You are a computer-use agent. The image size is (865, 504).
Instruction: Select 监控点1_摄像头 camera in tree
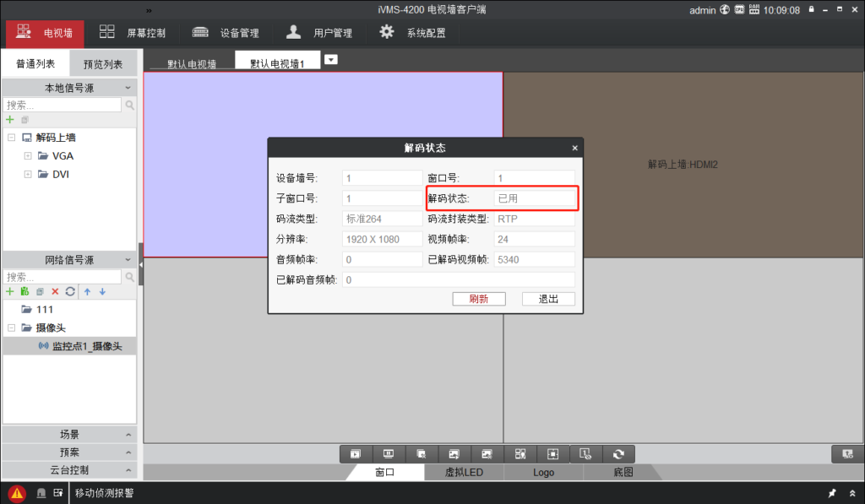(x=86, y=346)
